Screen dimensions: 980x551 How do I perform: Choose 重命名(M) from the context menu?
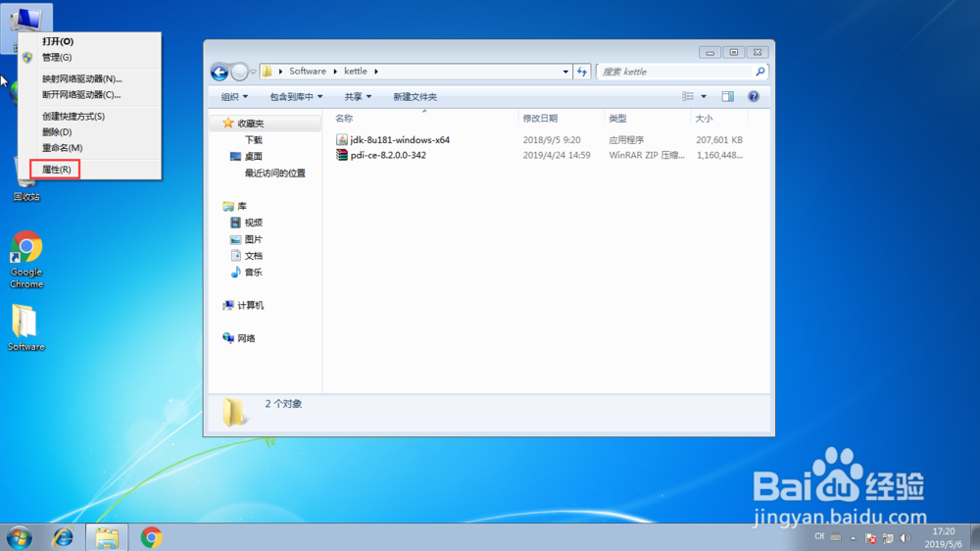(x=89, y=148)
